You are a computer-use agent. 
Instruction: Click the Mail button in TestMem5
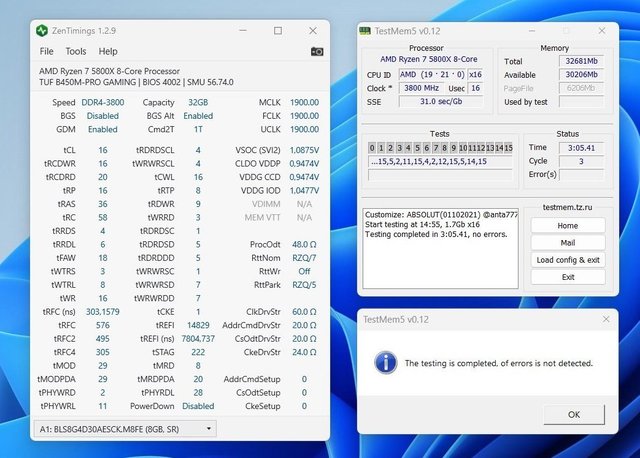click(567, 243)
